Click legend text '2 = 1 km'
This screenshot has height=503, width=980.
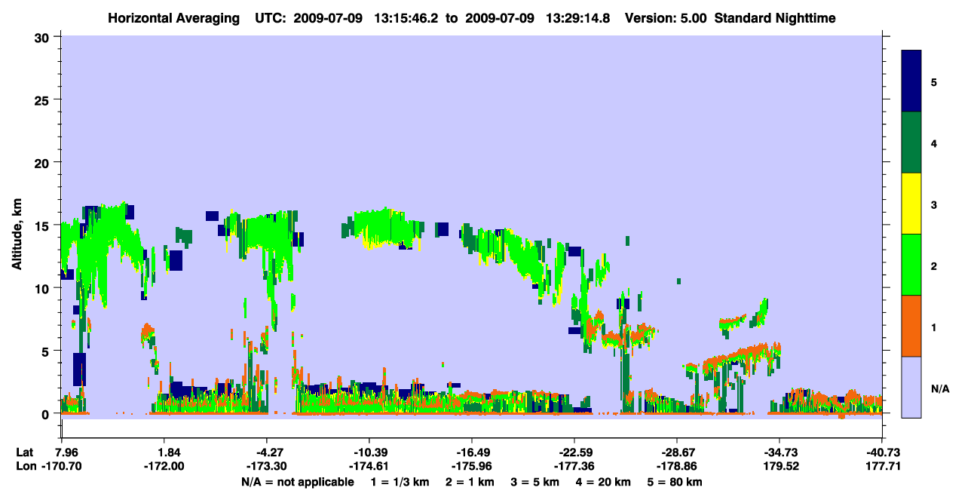pyautogui.click(x=470, y=481)
